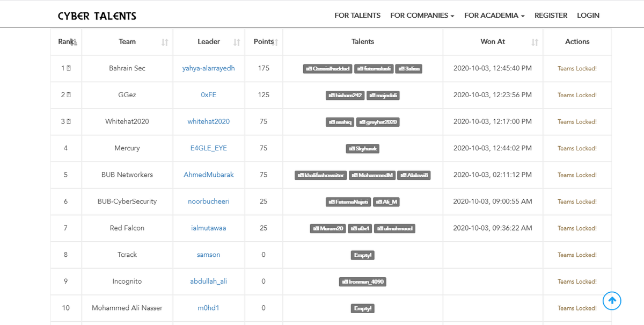Open leader m0hd1 profile link
Screen dimensions: 644x325
209,308
